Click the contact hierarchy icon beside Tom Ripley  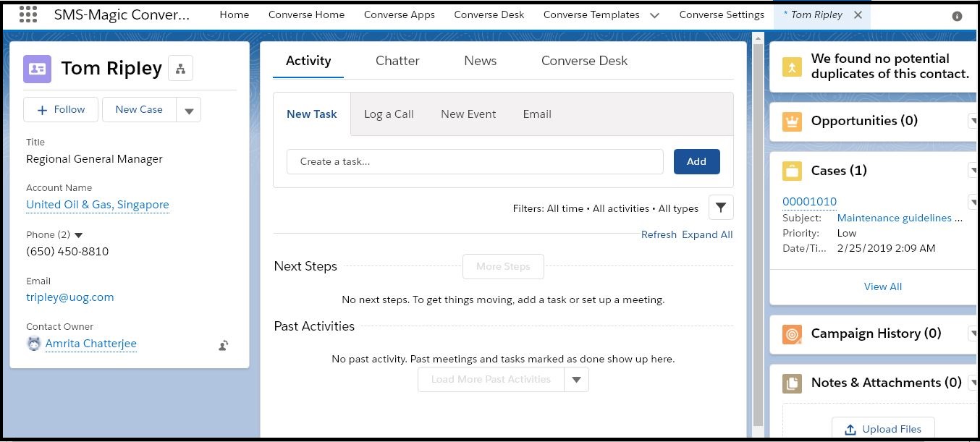pos(180,69)
